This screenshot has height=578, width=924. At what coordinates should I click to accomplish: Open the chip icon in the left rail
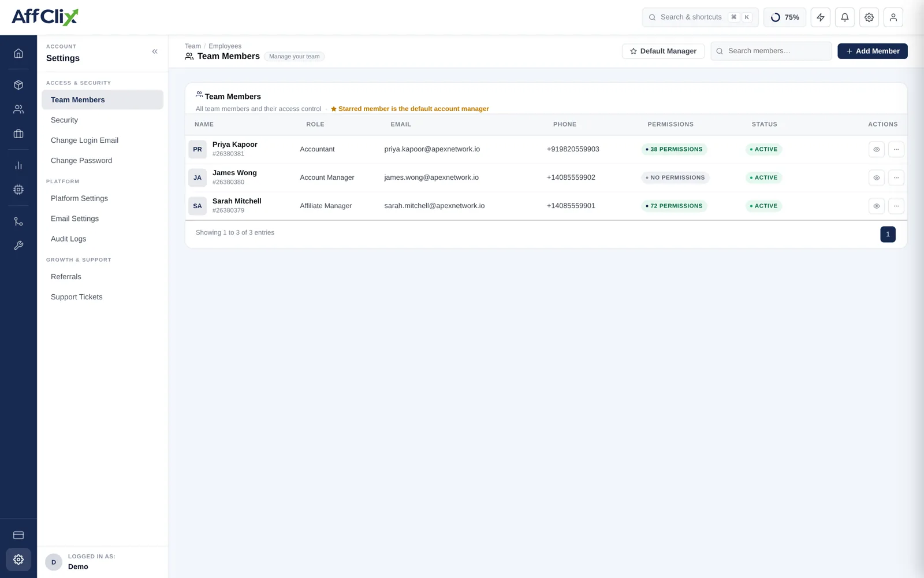pos(18,190)
